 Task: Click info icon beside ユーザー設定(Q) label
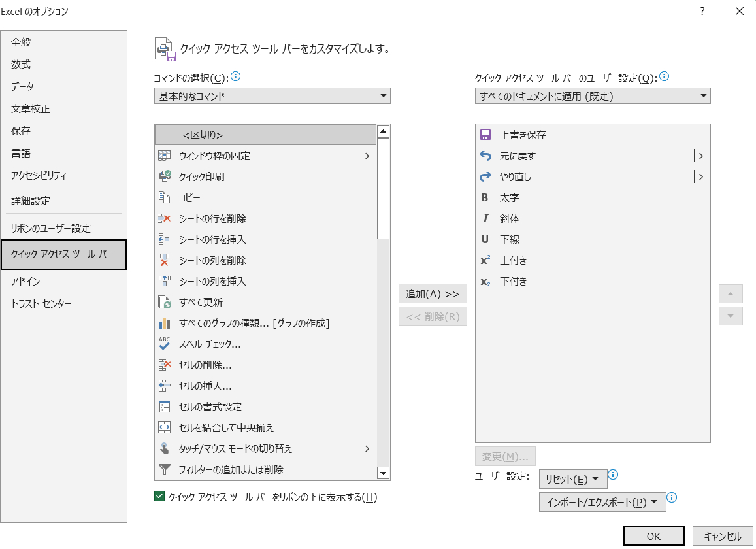pyautogui.click(x=664, y=76)
